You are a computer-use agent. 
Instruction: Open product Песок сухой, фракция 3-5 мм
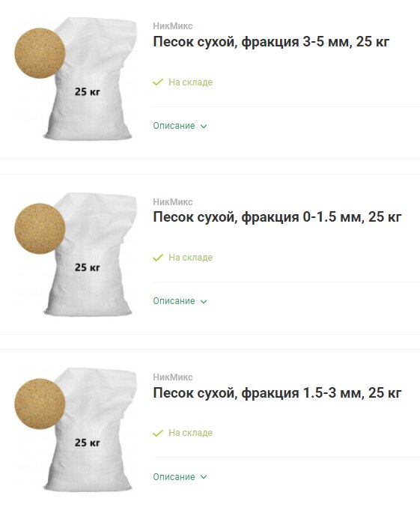pyautogui.click(x=271, y=42)
